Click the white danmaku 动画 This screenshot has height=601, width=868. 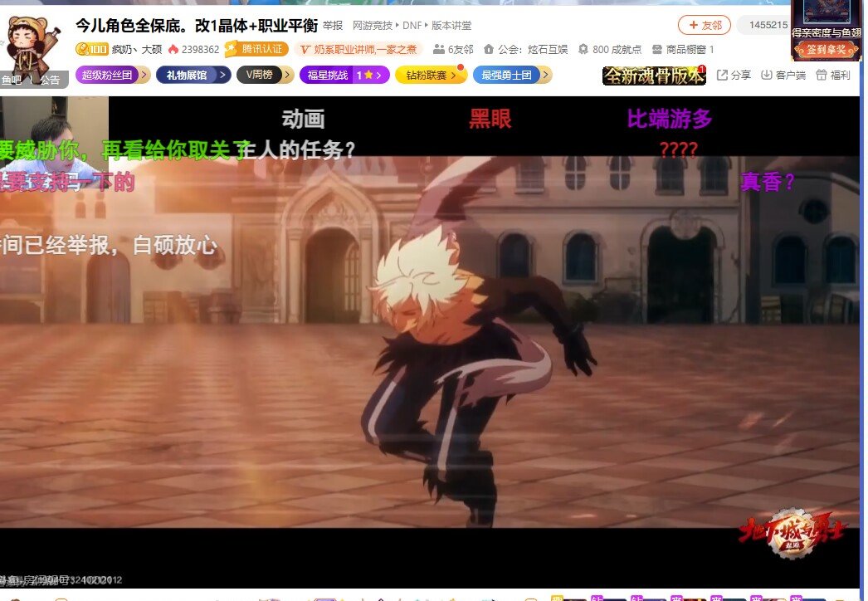click(x=304, y=119)
